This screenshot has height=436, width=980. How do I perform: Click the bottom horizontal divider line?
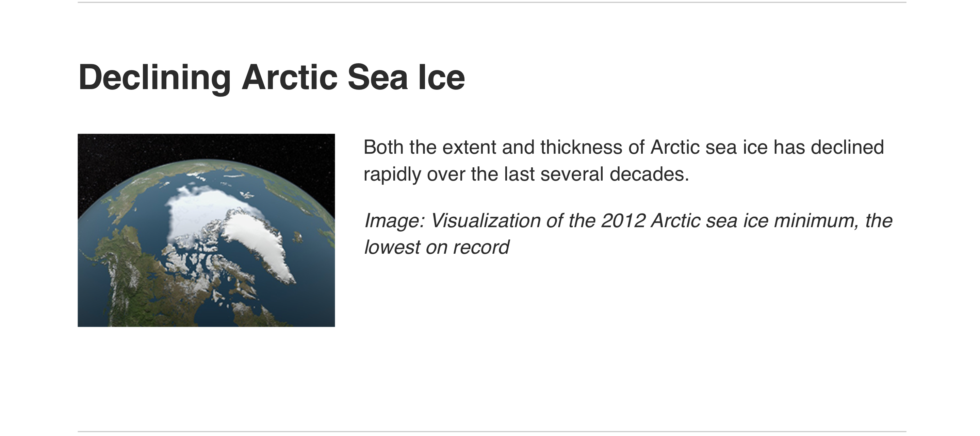(x=492, y=432)
